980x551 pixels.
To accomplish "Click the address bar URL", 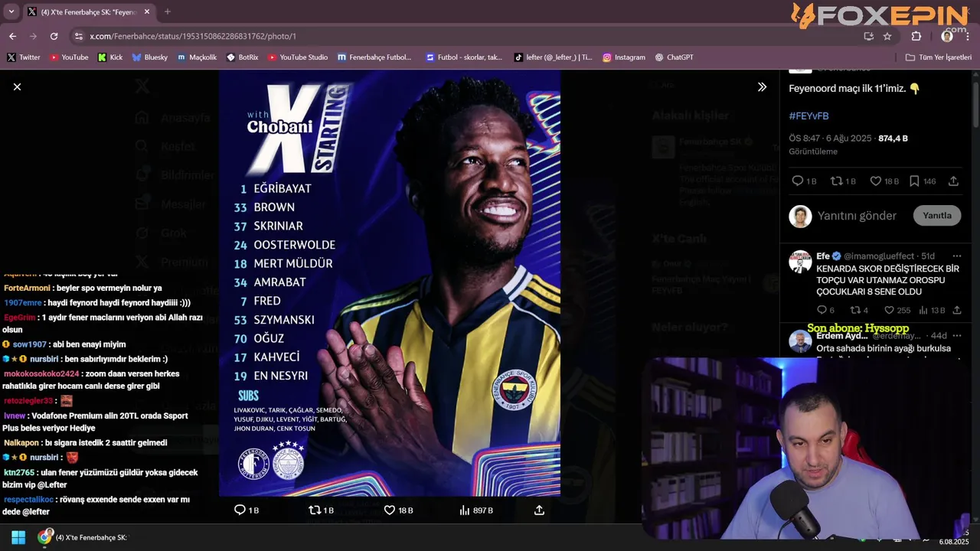I will pos(193,36).
